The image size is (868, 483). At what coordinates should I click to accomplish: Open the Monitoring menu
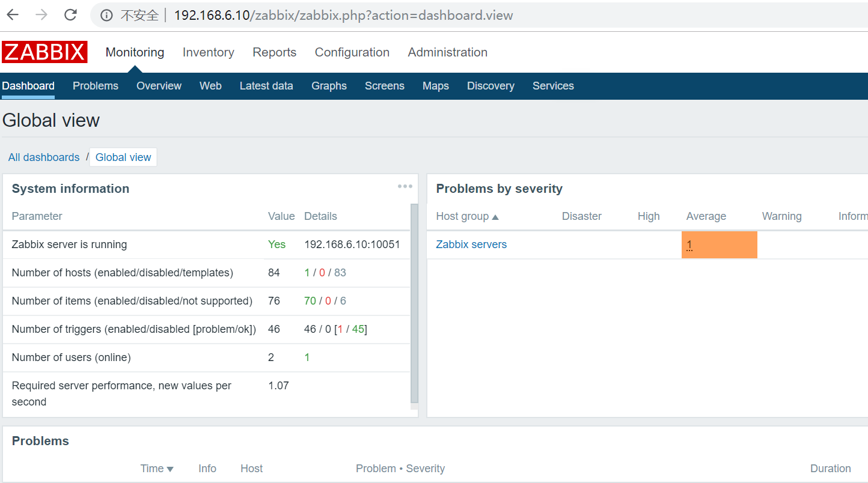coord(135,52)
